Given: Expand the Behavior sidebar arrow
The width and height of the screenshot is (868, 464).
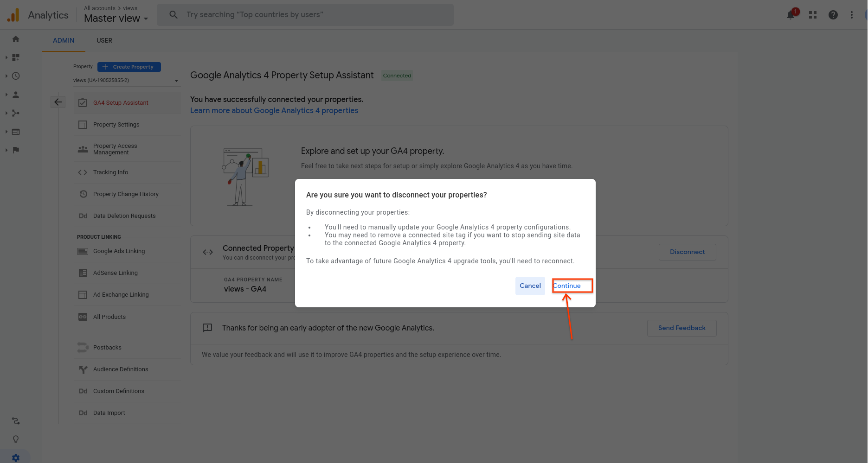Looking at the screenshot, I should coord(6,132).
